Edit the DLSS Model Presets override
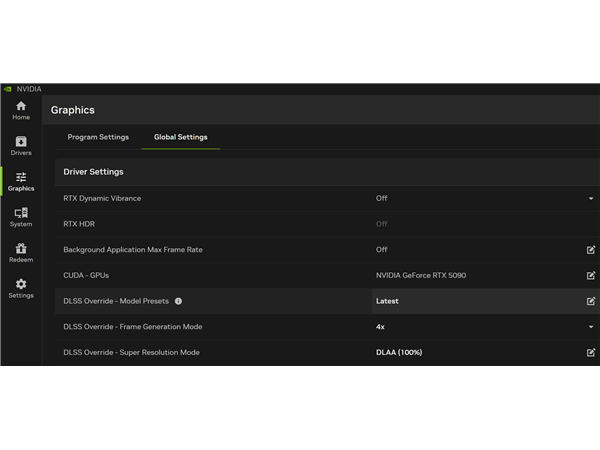 (591, 301)
